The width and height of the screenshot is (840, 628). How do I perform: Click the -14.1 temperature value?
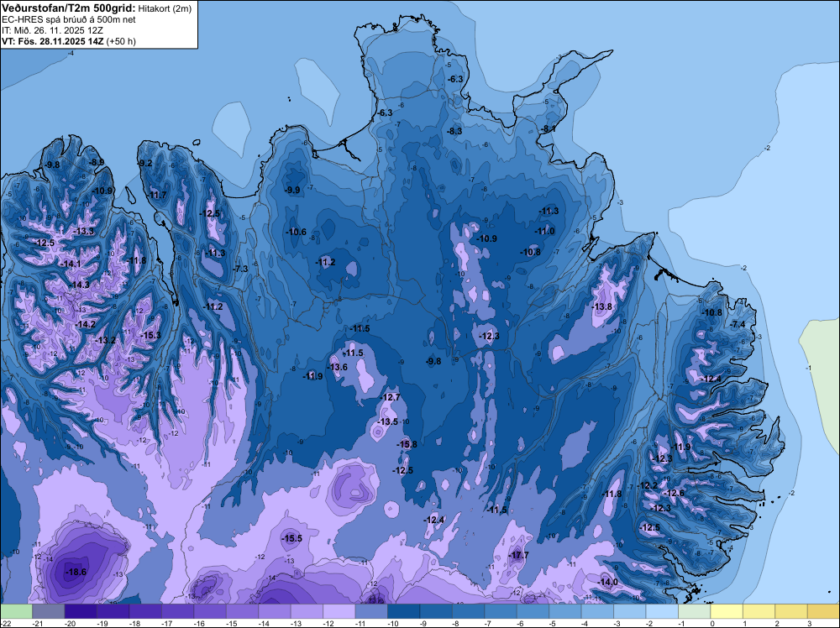[x=71, y=264]
